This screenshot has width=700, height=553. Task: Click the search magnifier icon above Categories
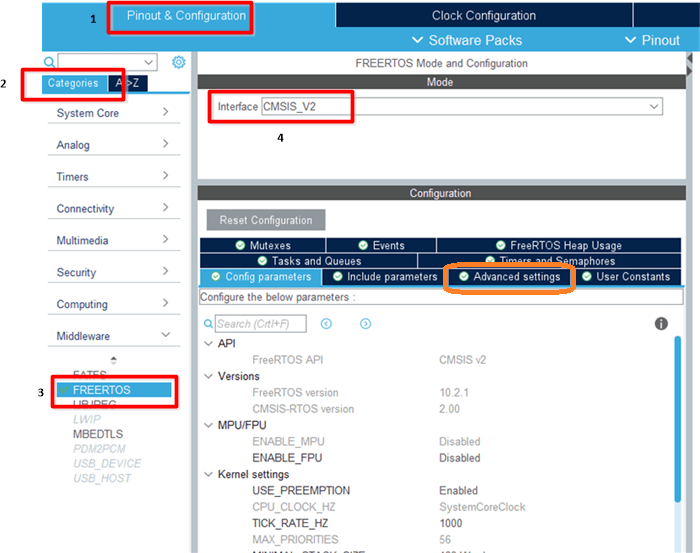[x=50, y=62]
